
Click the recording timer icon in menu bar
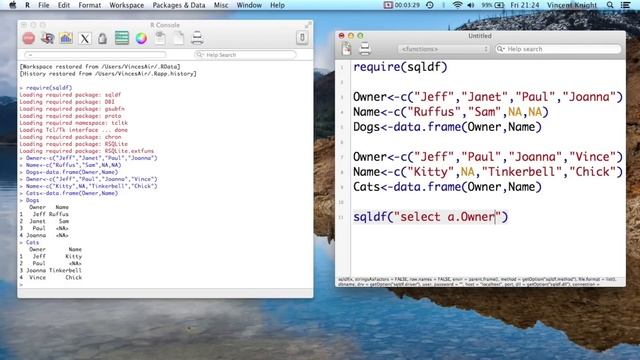pos(402,5)
